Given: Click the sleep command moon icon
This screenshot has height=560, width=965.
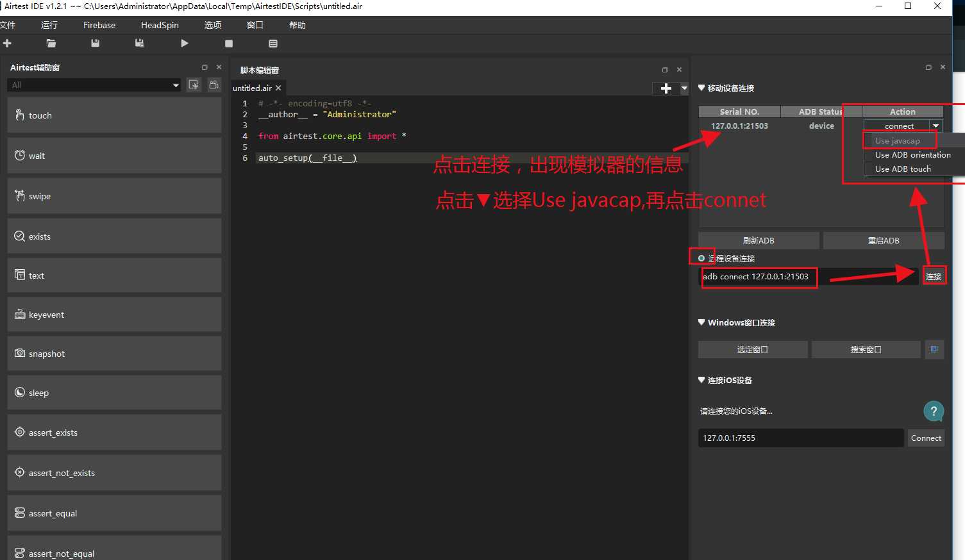Looking at the screenshot, I should coord(20,392).
